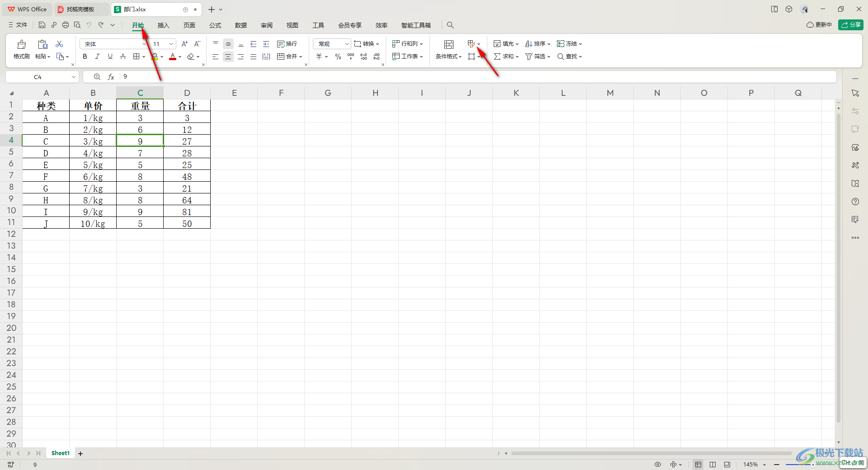Viewport: 868px width, 470px height.
Task: Select cell D7 with value 48
Action: 187,177
